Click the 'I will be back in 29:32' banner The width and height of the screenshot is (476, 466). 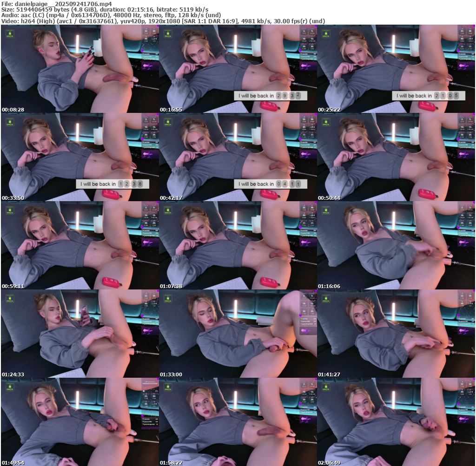[x=271, y=96]
